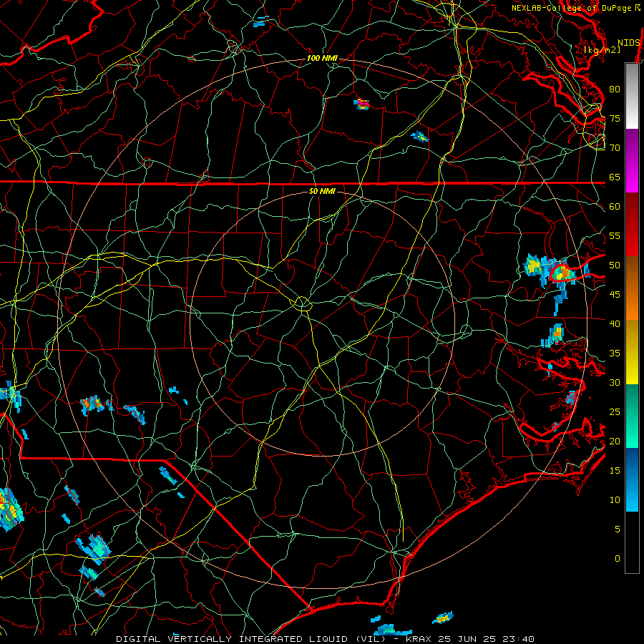644x644 pixels.
Task: Click the scale value "45"
Action: 615,295
